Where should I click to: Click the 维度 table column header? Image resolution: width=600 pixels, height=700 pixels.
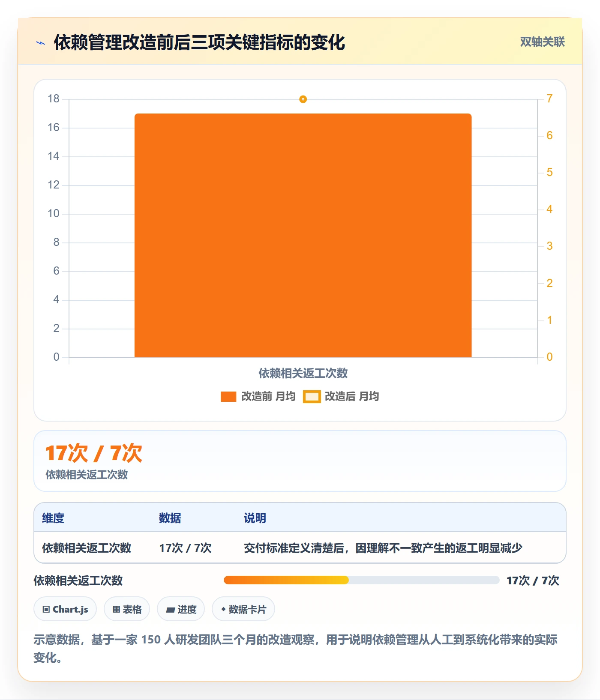(53, 518)
